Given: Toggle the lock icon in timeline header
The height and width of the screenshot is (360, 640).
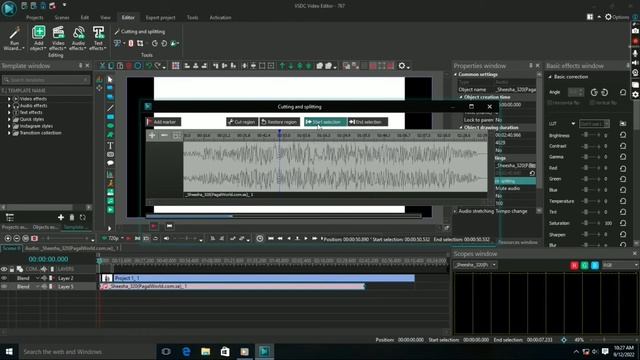Looking at the screenshot, I should 12,269.
